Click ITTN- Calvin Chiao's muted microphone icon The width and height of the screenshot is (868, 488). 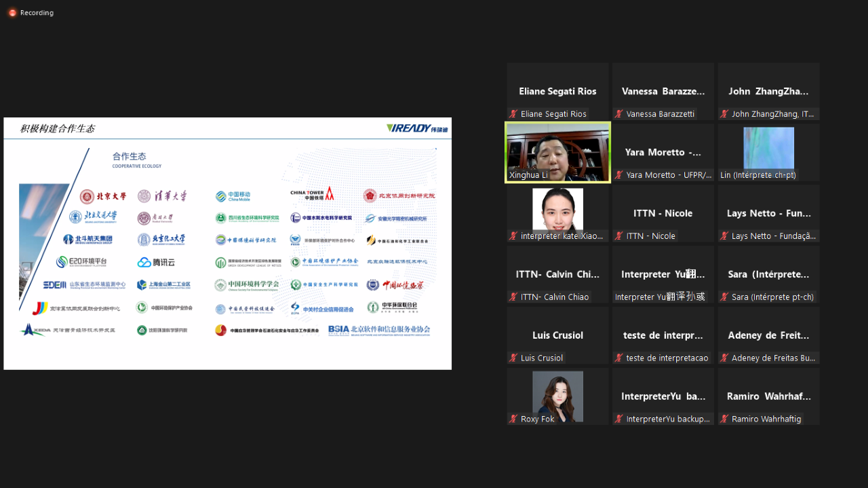coord(513,297)
